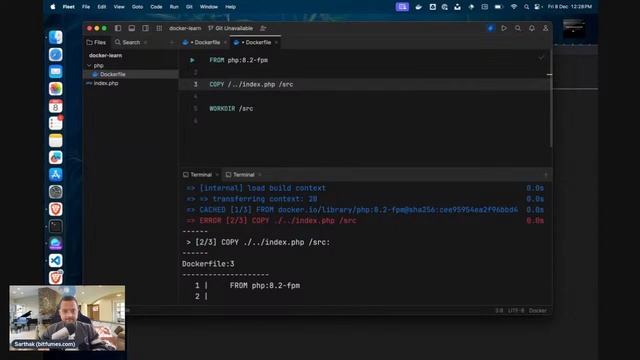Collapse the php folder chevron
This screenshot has height=360, width=640.
click(89, 65)
